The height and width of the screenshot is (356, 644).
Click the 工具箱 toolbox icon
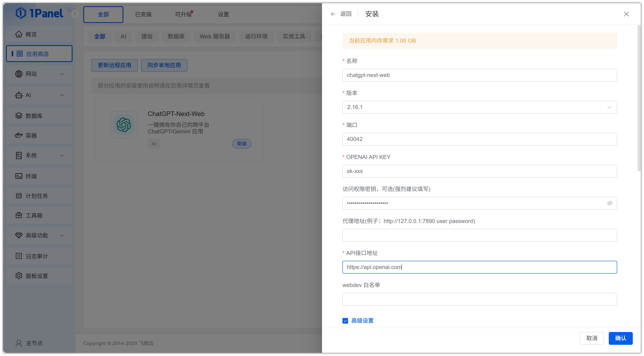[x=18, y=215]
